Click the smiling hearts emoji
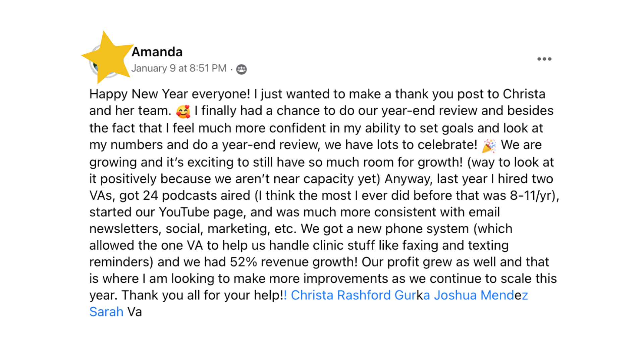The image size is (644, 362). click(183, 111)
